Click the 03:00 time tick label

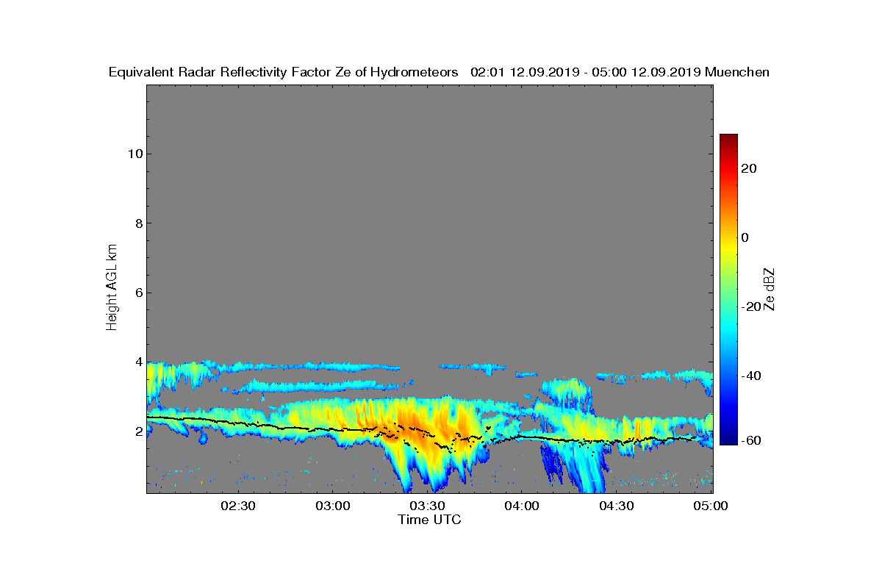[332, 506]
